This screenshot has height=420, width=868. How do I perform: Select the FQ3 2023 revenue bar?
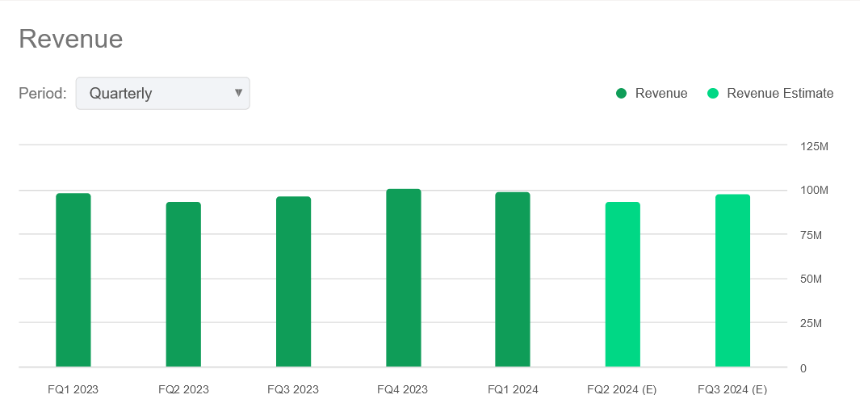pyautogui.click(x=293, y=281)
